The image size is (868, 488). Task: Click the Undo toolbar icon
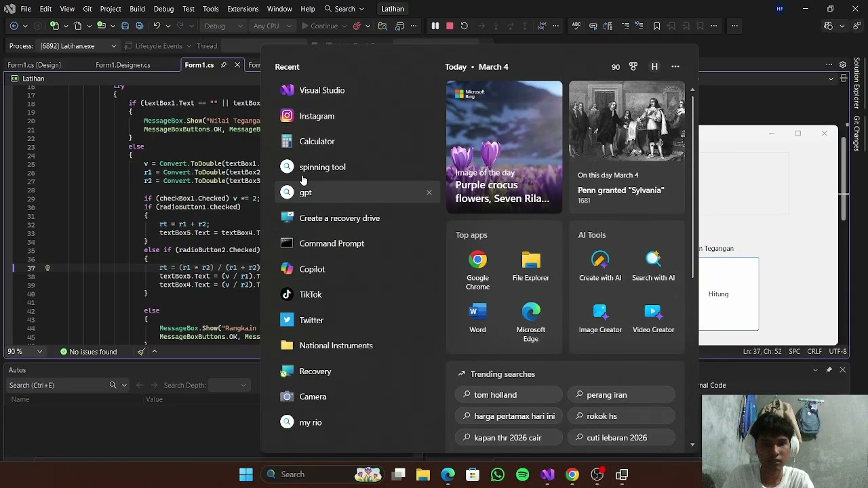pos(157,26)
